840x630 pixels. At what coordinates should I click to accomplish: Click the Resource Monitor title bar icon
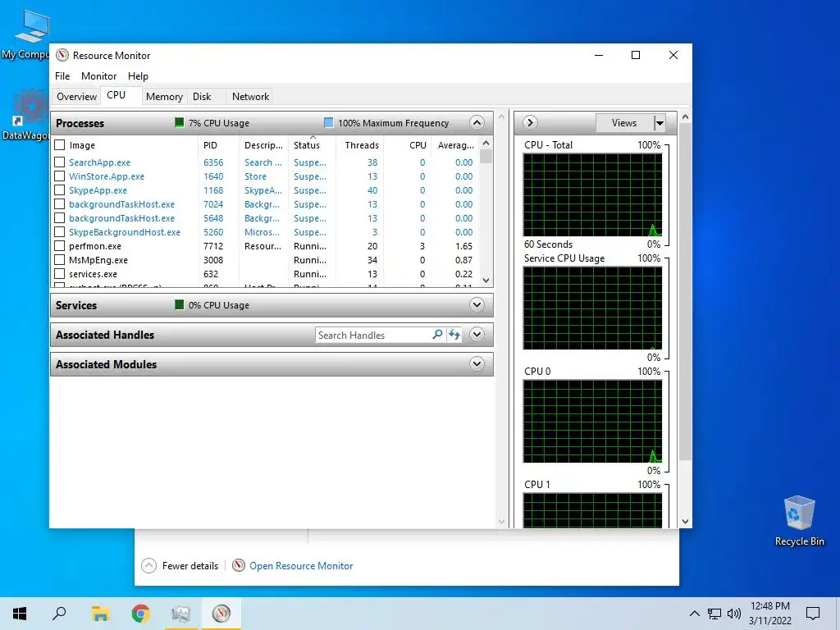click(x=62, y=55)
